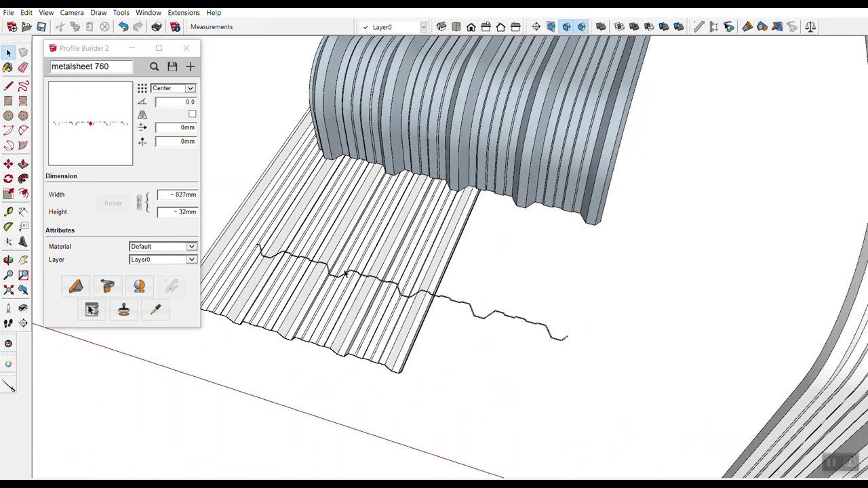Open the profile stamp tool
Image resolution: width=868 pixels, height=488 pixels.
(123, 310)
